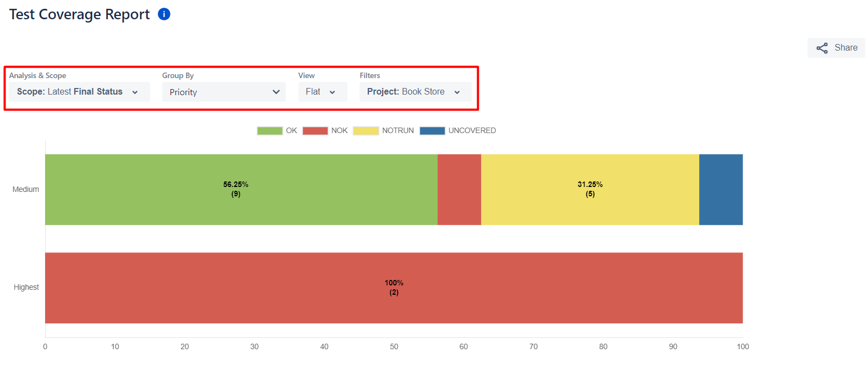
Task: Toggle the OK legend green swatch
Action: (x=269, y=131)
